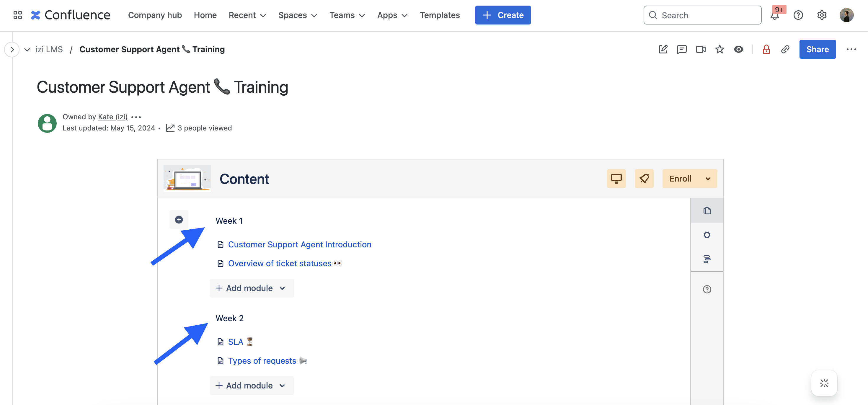Open the inline comments icon
868x405 pixels.
coord(682,49)
